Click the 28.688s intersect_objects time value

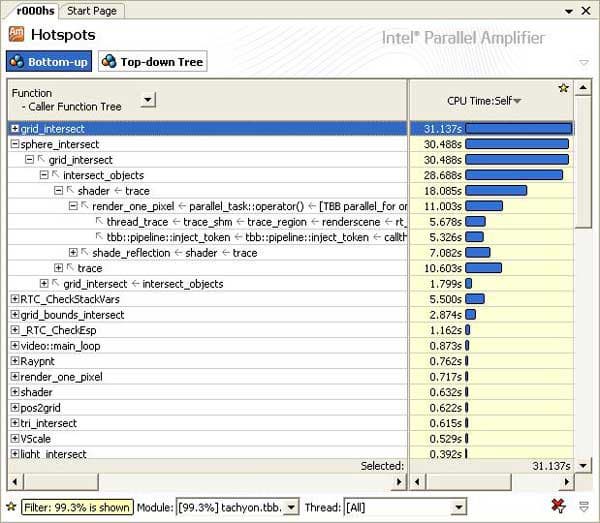pyautogui.click(x=443, y=175)
